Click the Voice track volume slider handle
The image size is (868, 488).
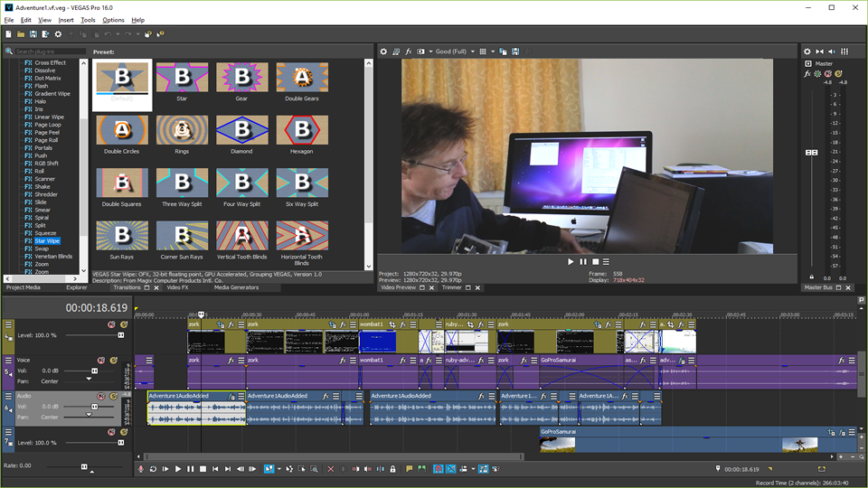click(94, 371)
